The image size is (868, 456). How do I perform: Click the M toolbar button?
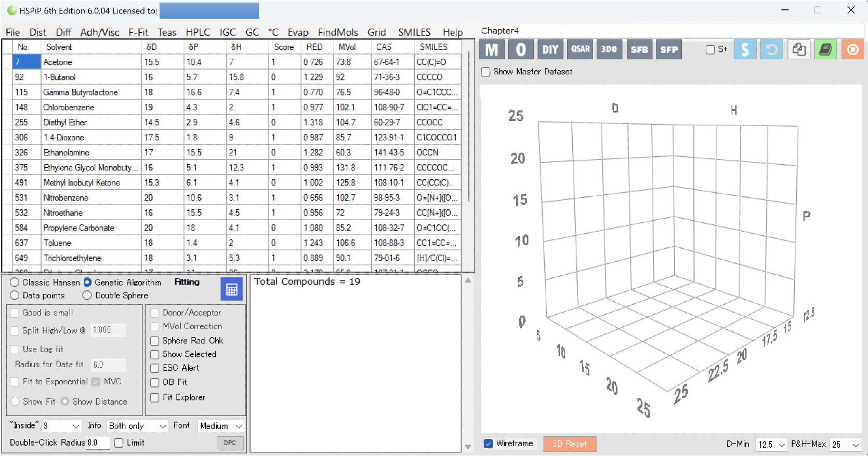[x=492, y=50]
